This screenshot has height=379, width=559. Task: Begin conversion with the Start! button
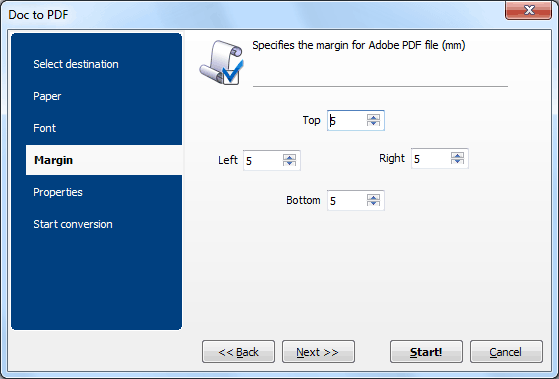[x=426, y=352]
